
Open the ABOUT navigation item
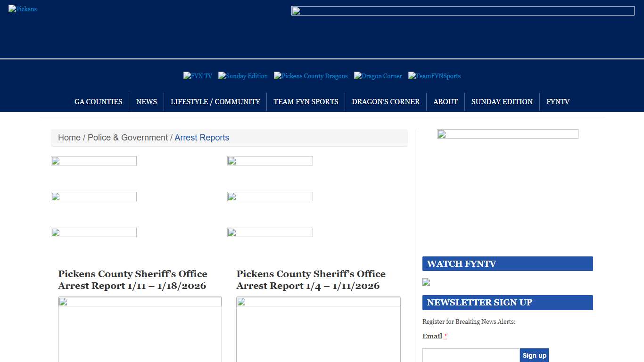[445, 102]
